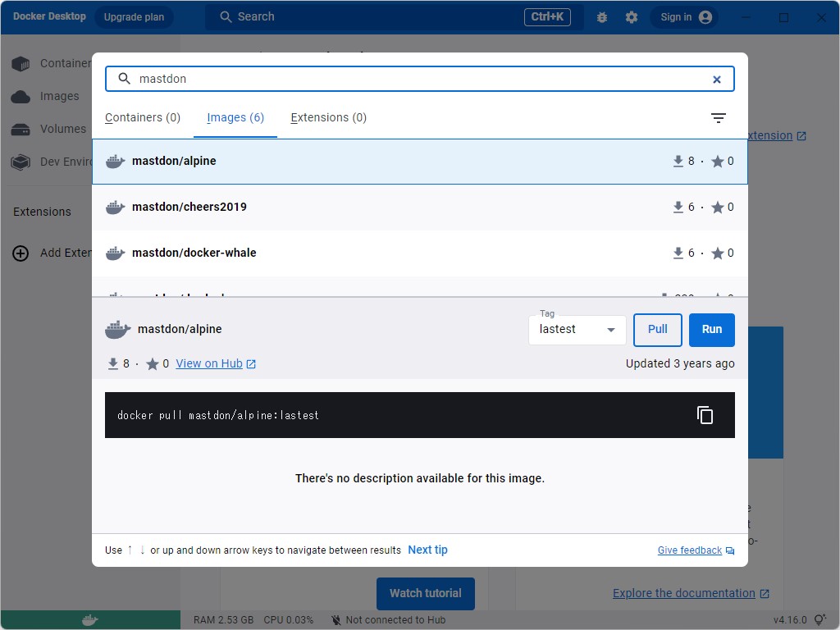840x630 pixels.
Task: Click the Upgrade plan button
Action: pyautogui.click(x=134, y=17)
